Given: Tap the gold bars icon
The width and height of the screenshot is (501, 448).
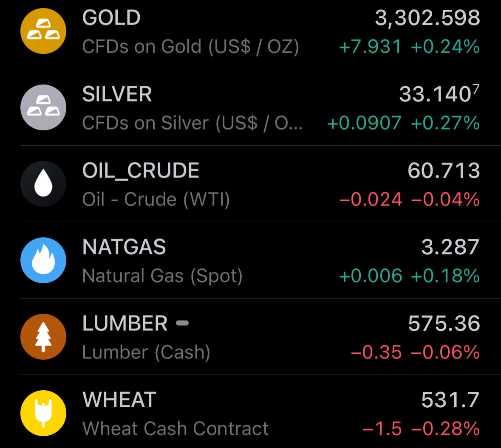Looking at the screenshot, I should click(43, 31).
